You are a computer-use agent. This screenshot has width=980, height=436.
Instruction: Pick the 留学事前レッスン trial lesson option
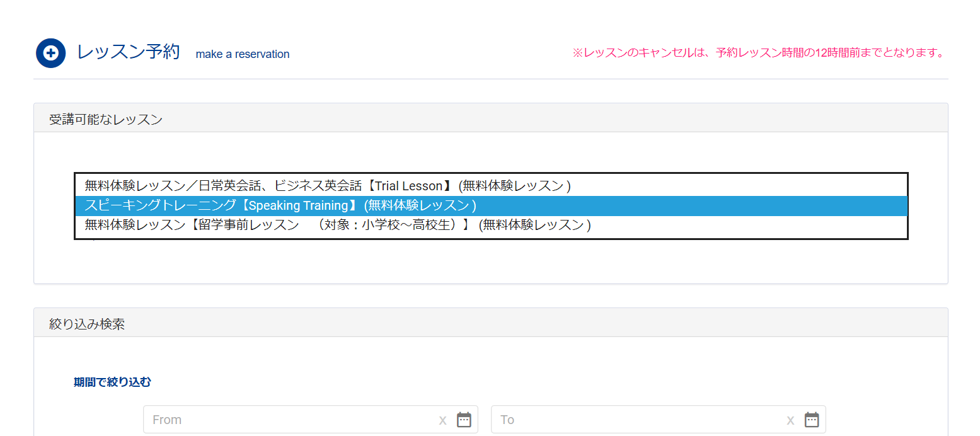click(338, 226)
